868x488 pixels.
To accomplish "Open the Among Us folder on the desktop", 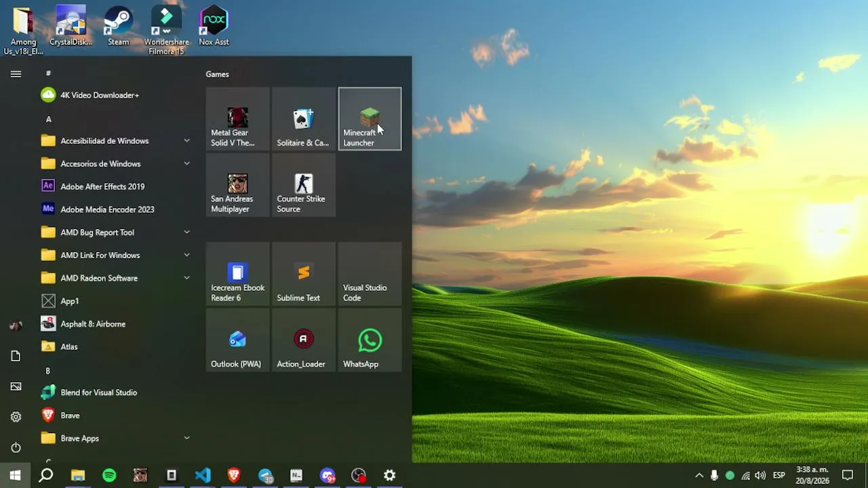I will pos(23,30).
